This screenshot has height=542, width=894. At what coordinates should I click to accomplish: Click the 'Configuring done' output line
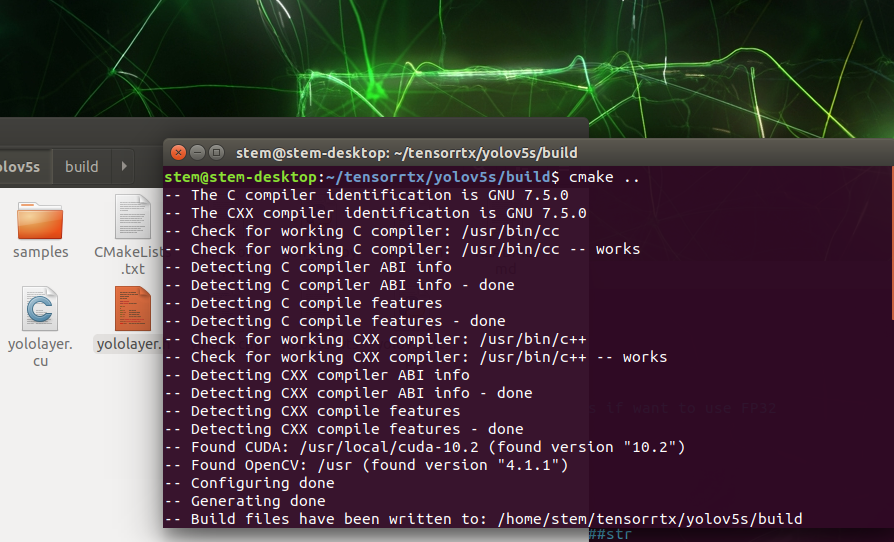point(250,483)
